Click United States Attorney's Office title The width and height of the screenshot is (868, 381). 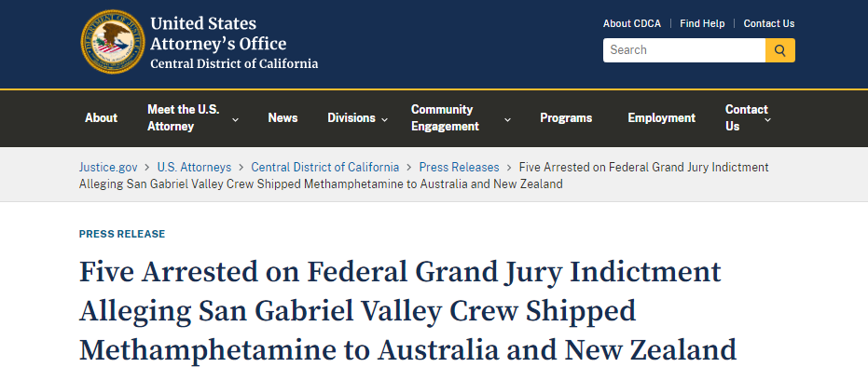(219, 34)
